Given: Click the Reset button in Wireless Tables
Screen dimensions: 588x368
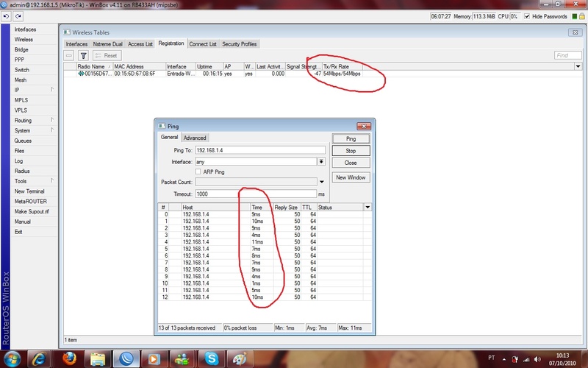Looking at the screenshot, I should click(107, 56).
